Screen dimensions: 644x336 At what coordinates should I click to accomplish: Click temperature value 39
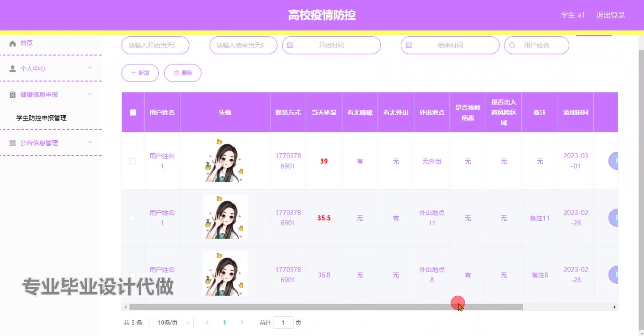pyautogui.click(x=324, y=161)
